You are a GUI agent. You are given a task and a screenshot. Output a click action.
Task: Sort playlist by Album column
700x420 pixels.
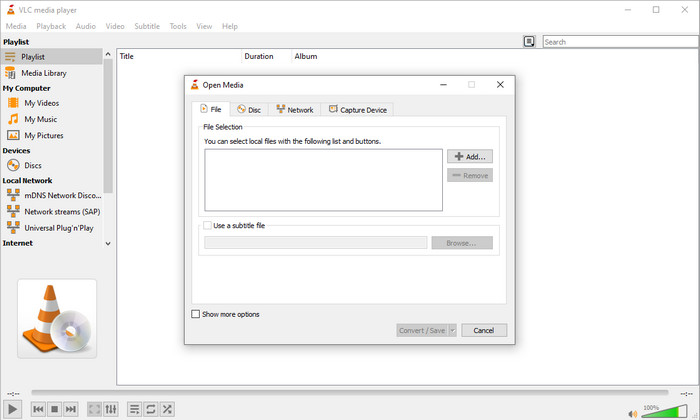click(x=306, y=56)
